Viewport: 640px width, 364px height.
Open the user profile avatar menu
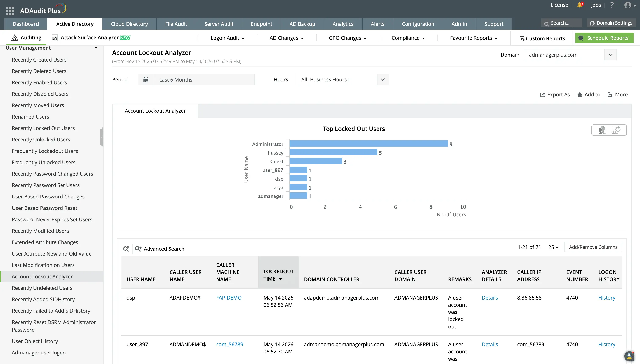click(630, 5)
